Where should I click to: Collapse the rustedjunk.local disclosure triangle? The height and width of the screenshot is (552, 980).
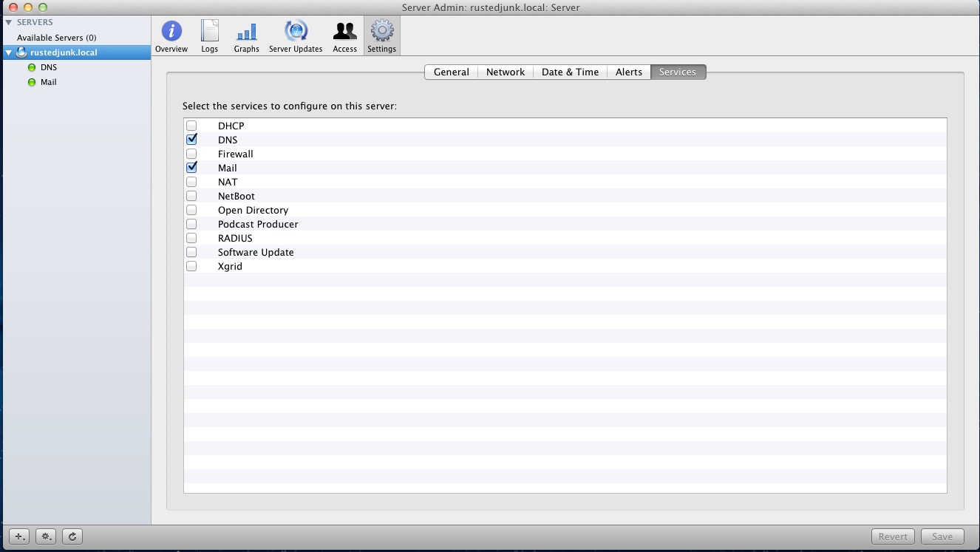point(9,52)
